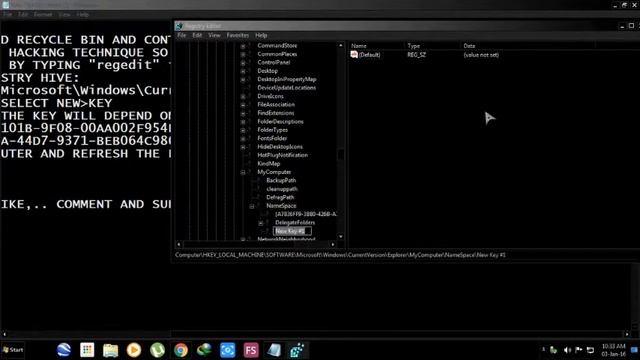Click registry tree horizontal scroll right arrow
This screenshot has height=360, width=640.
pyautogui.click(x=333, y=244)
